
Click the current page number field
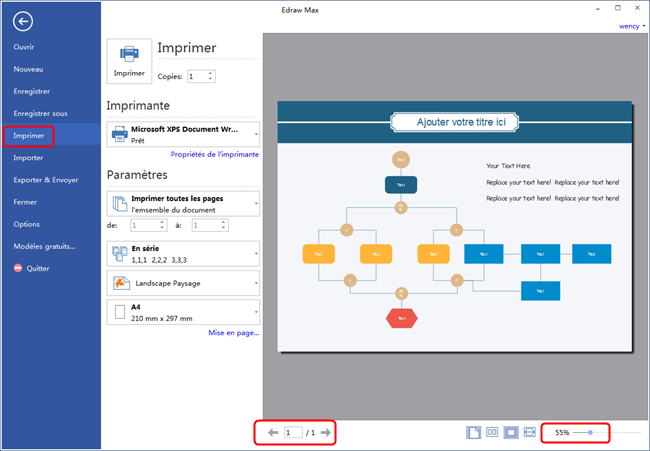[294, 432]
